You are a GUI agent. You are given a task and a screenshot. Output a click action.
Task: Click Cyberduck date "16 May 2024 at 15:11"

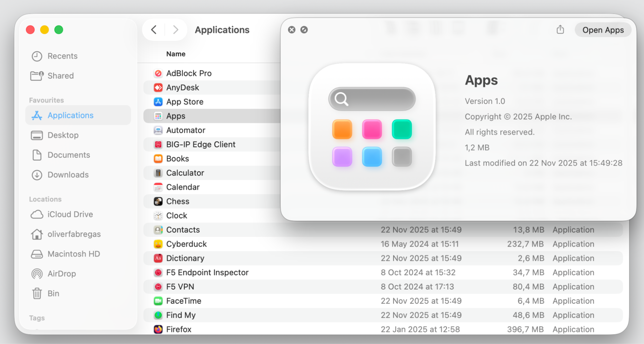tap(419, 244)
